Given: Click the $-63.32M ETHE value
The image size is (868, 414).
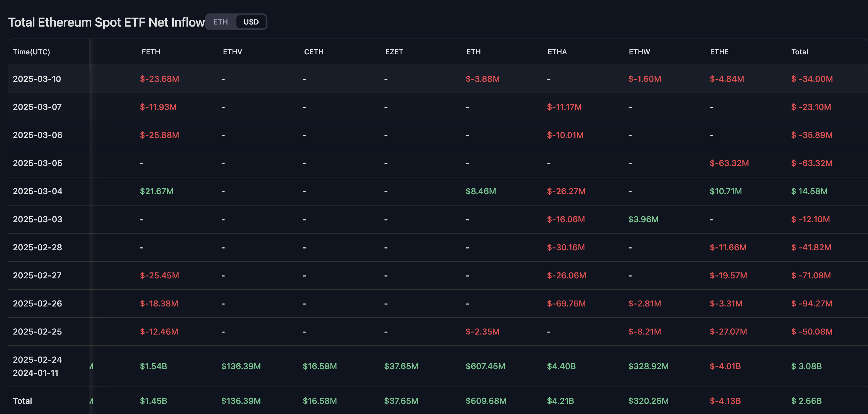Looking at the screenshot, I should click(729, 163).
